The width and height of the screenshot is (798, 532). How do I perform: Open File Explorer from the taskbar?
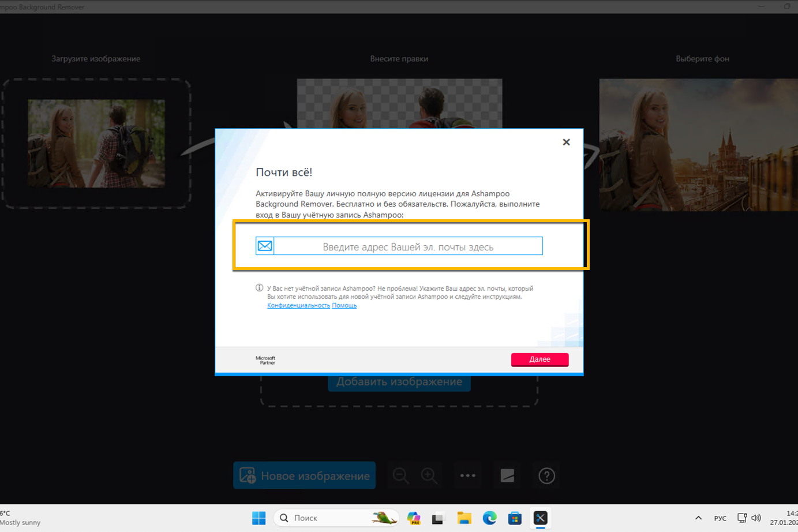464,518
